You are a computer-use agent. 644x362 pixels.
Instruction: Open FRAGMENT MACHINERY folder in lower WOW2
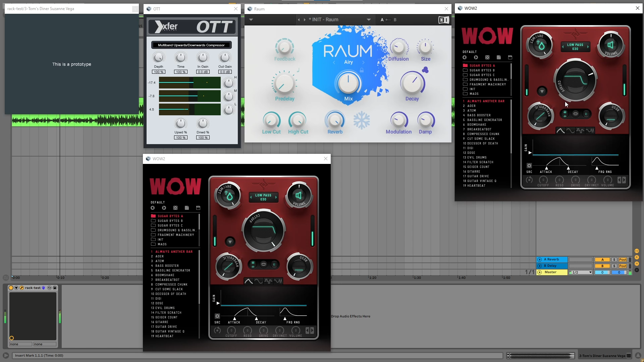172,235
